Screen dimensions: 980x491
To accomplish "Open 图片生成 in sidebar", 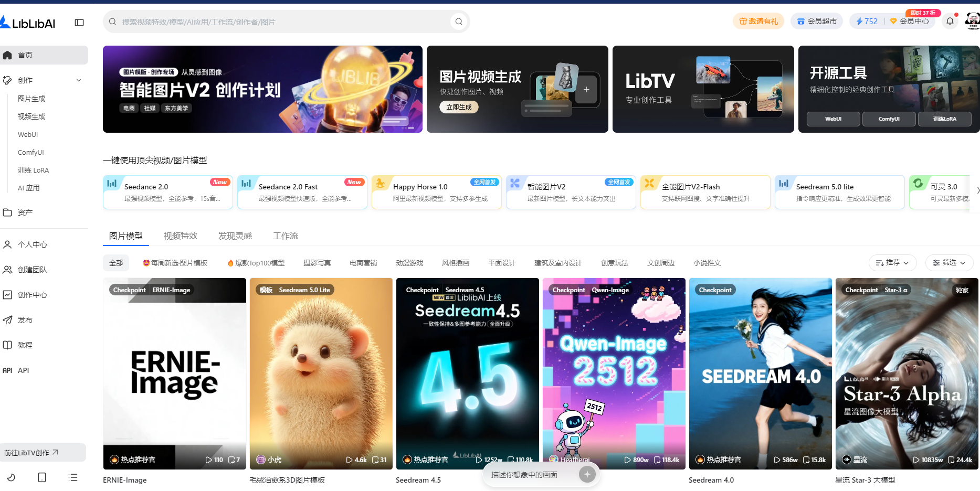I will [x=31, y=99].
